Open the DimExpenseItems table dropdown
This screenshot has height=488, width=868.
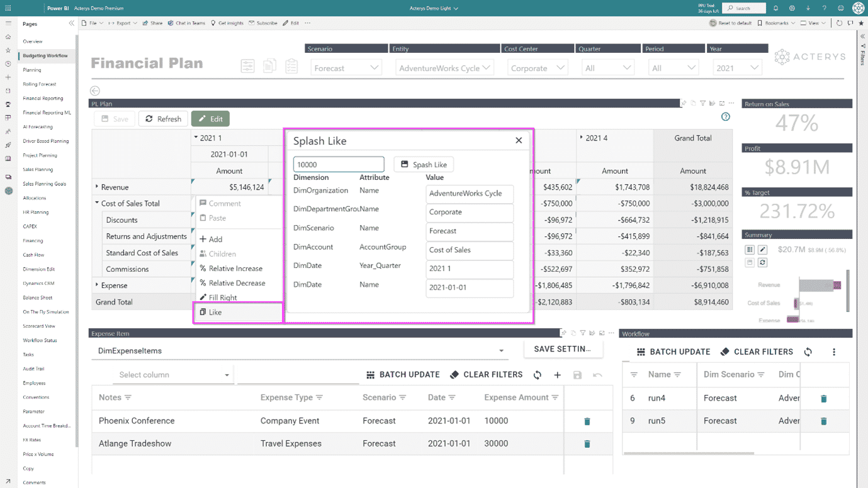coord(501,351)
